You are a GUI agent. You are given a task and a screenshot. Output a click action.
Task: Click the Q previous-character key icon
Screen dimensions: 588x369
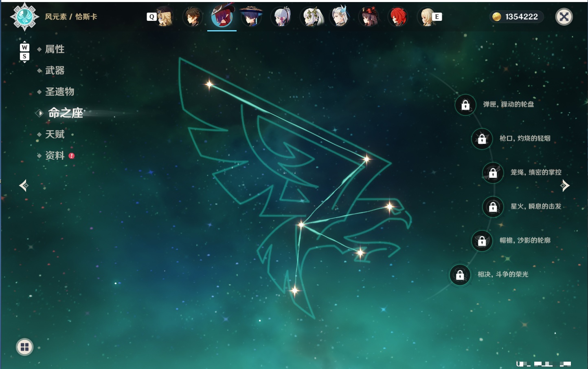(151, 17)
